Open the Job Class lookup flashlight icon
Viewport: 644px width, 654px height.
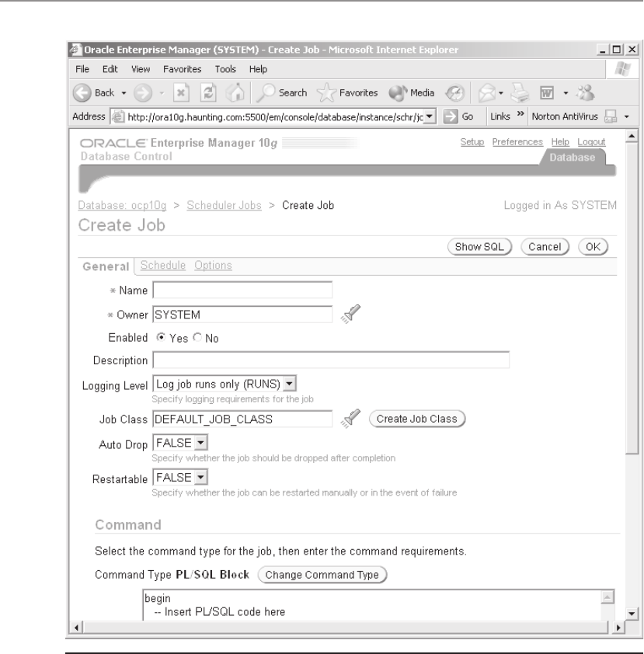(350, 419)
